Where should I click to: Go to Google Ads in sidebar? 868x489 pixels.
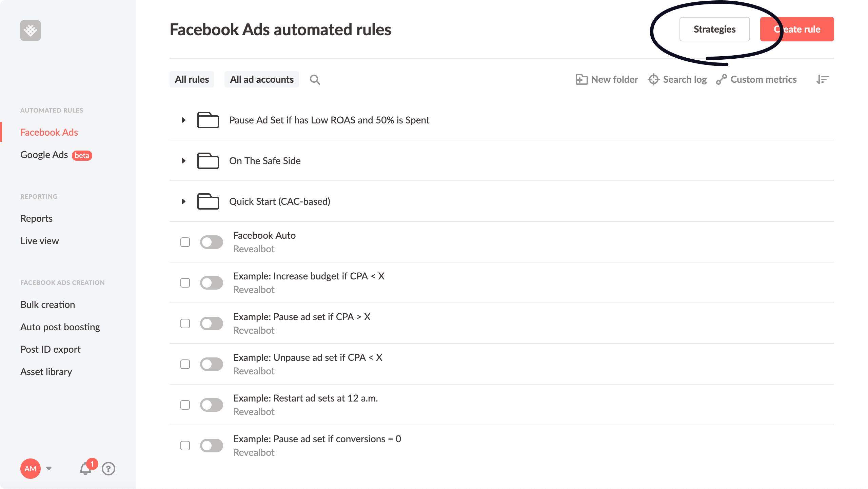[44, 155]
